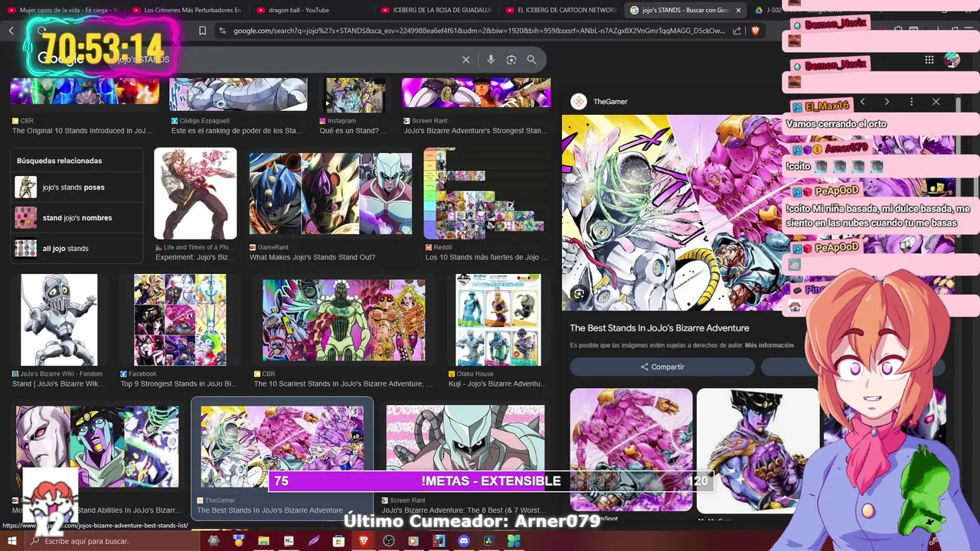
Task: Switch to 'Mujer casos de la vida' tab
Action: [x=63, y=10]
